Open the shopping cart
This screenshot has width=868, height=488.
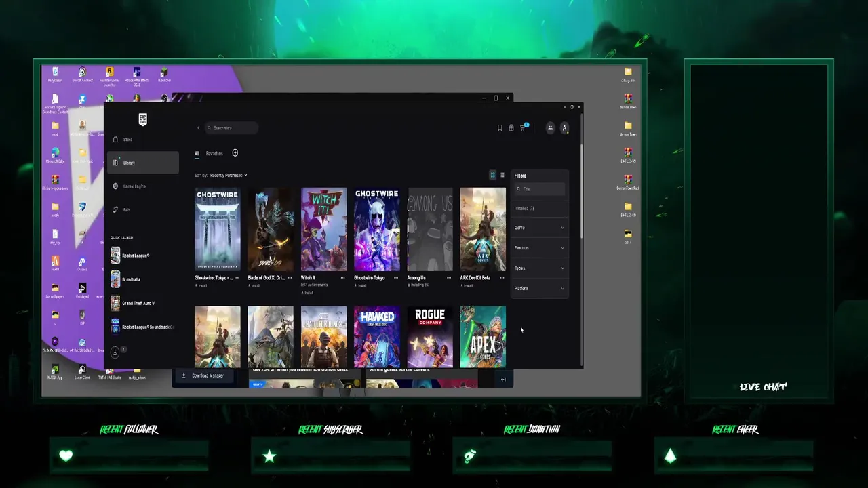click(523, 128)
